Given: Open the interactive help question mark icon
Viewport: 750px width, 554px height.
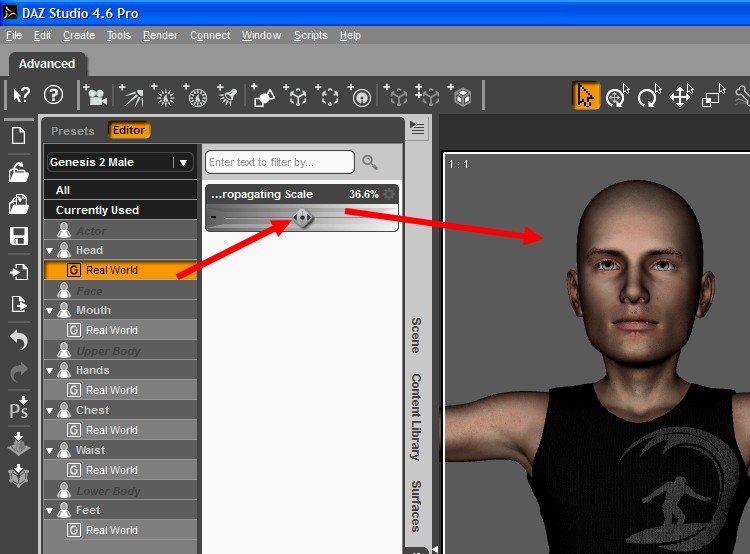Looking at the screenshot, I should coord(54,95).
